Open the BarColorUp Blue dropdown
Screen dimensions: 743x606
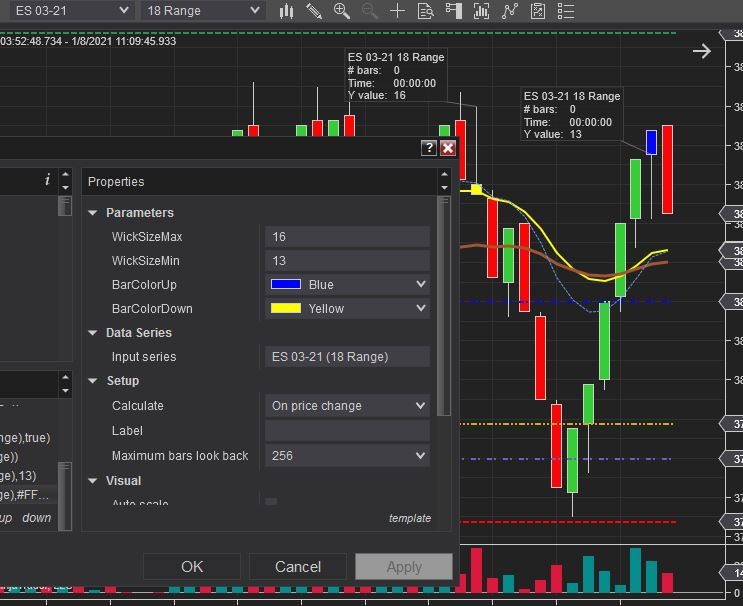[x=347, y=284]
